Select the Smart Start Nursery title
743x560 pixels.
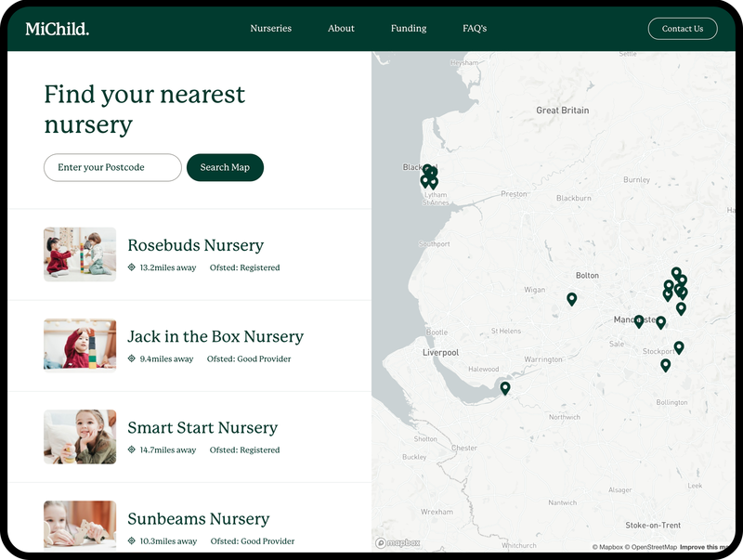[x=202, y=427]
